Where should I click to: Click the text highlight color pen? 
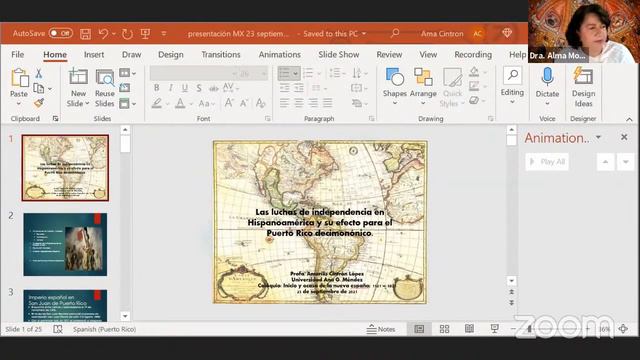coord(156,103)
